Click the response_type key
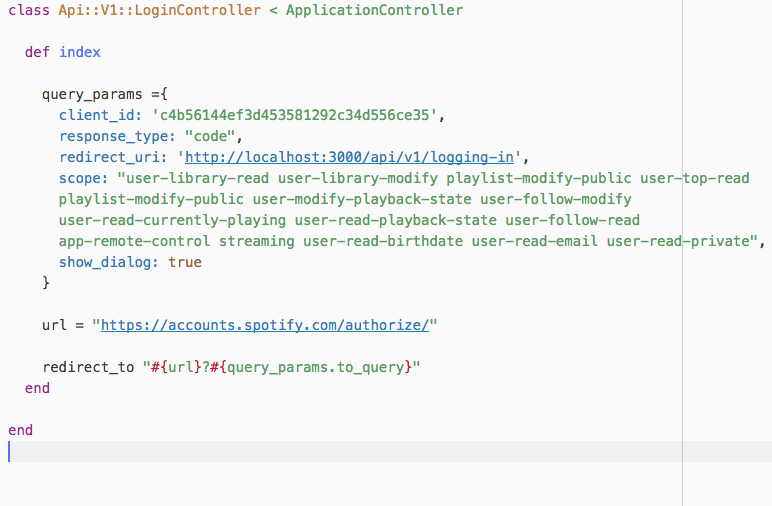 click(x=117, y=136)
